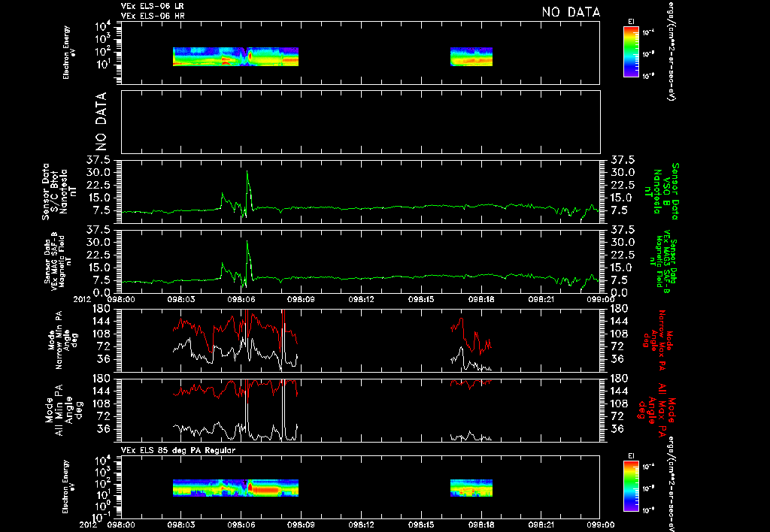
Task: Click the white "S/C Btot Nanotesla" axis label
Action: [x=59, y=192]
